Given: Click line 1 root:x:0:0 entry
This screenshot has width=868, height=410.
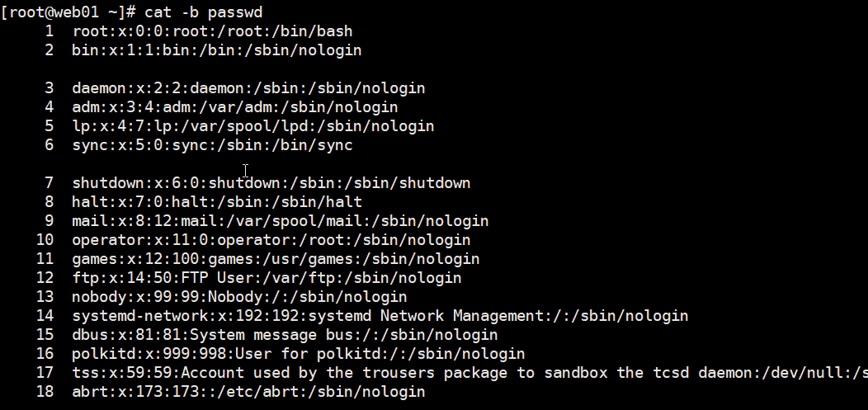Looking at the screenshot, I should [x=213, y=31].
